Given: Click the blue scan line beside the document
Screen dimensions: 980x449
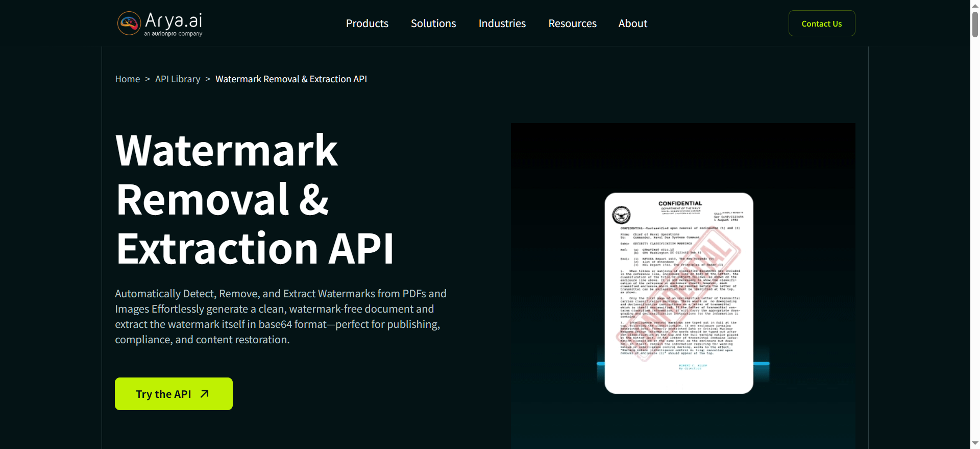Looking at the screenshot, I should point(762,364).
